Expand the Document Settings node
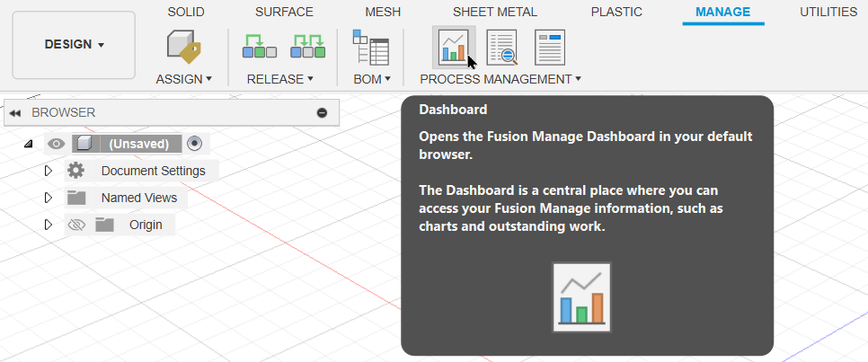This screenshot has width=868, height=362. click(49, 171)
